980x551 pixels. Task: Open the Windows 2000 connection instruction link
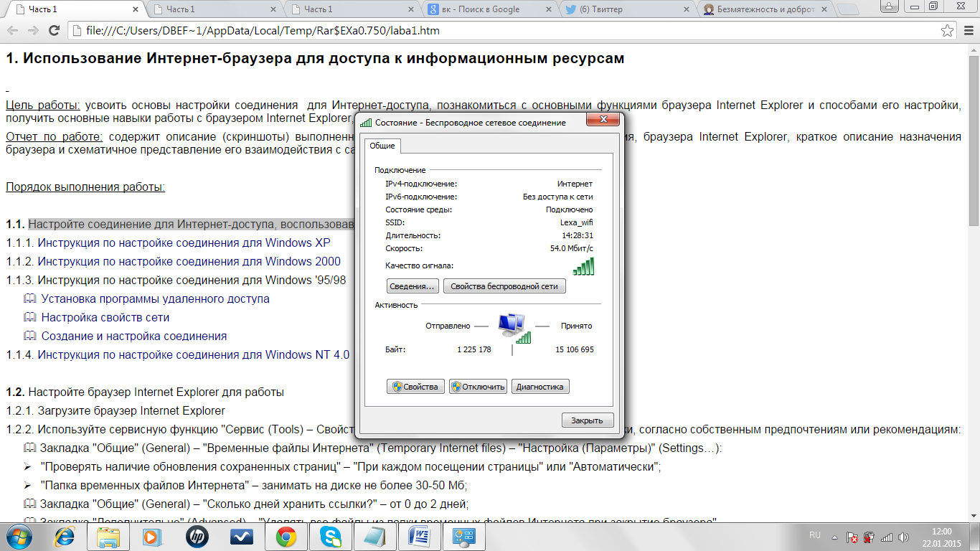point(189,261)
